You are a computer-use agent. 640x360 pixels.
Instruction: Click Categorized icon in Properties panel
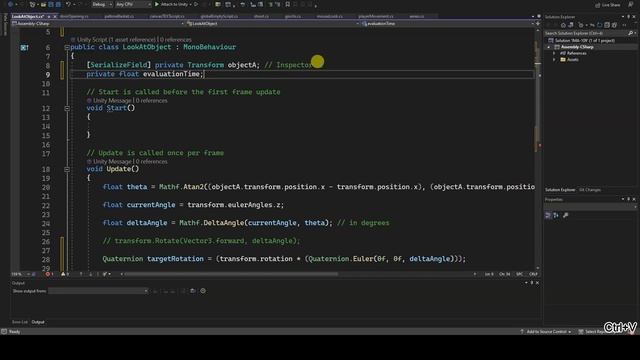click(x=548, y=215)
